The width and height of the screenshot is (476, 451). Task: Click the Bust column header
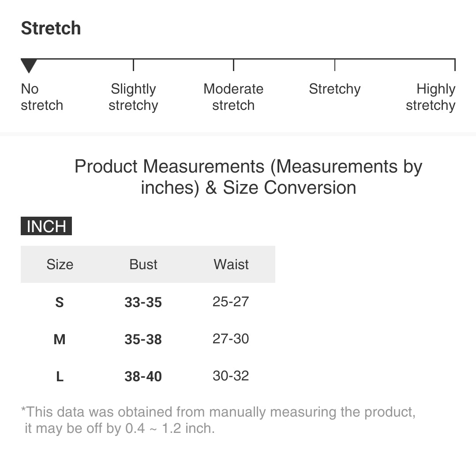tap(143, 264)
